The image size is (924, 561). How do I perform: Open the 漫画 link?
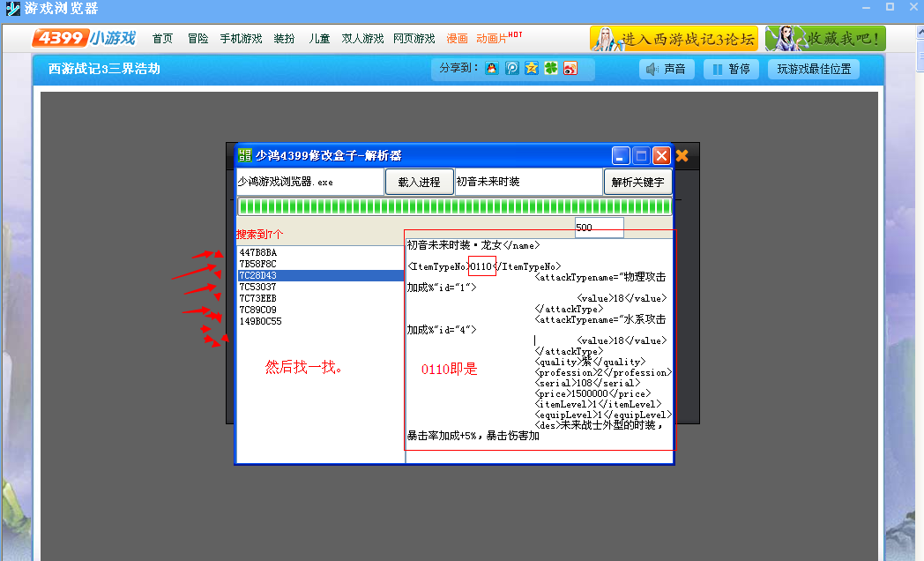point(457,39)
